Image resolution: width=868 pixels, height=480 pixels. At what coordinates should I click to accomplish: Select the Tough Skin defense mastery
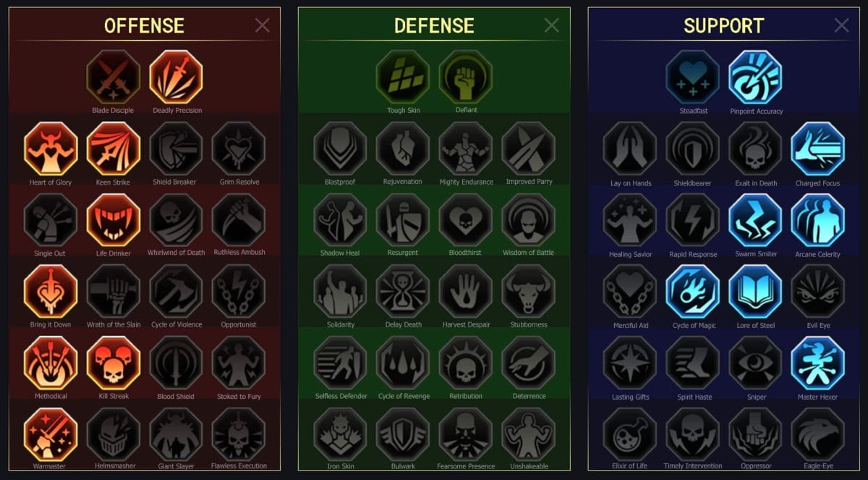point(403,77)
